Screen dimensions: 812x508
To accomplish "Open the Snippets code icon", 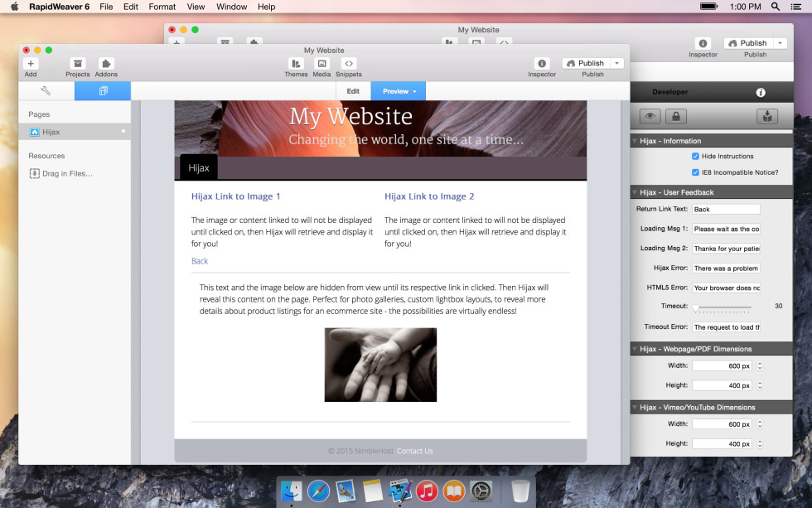I will point(349,63).
